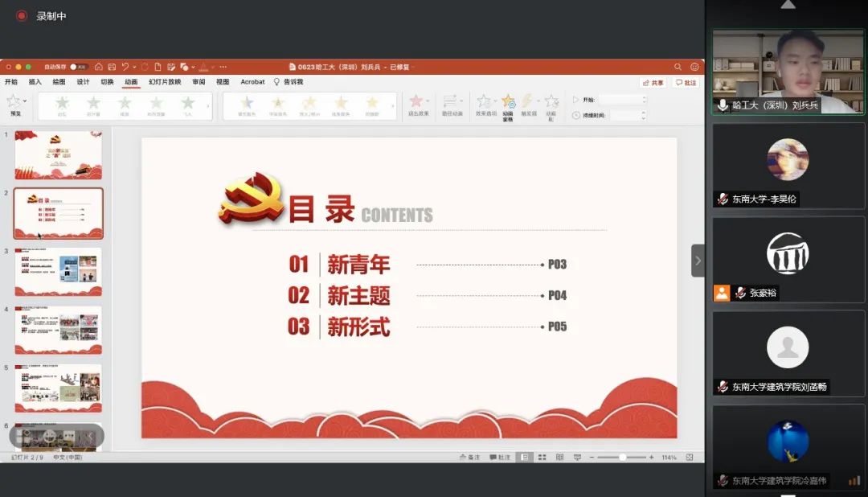Open the search magnifier in title bar
The width and height of the screenshot is (868, 497).
(678, 67)
